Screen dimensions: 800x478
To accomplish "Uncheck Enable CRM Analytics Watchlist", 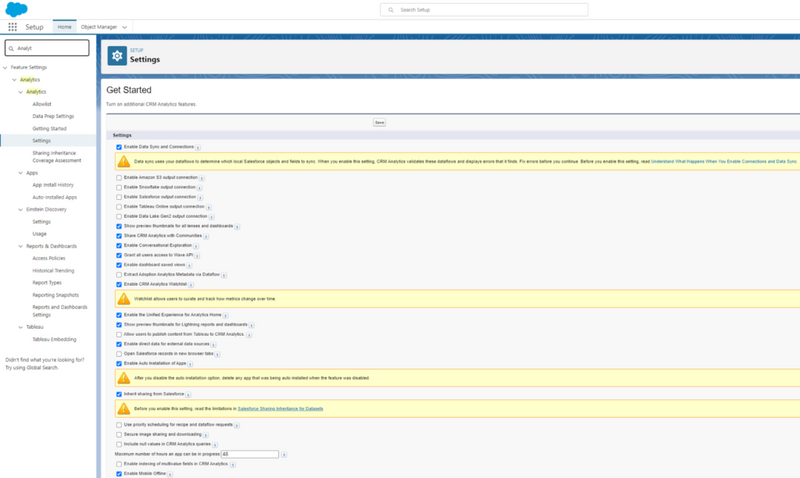I will tap(119, 284).
